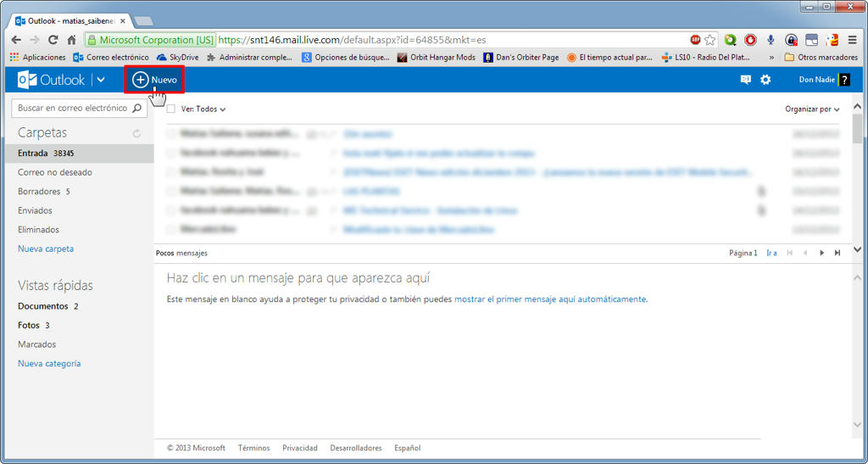Click the browser back arrow
The image size is (868, 464).
(16, 40)
